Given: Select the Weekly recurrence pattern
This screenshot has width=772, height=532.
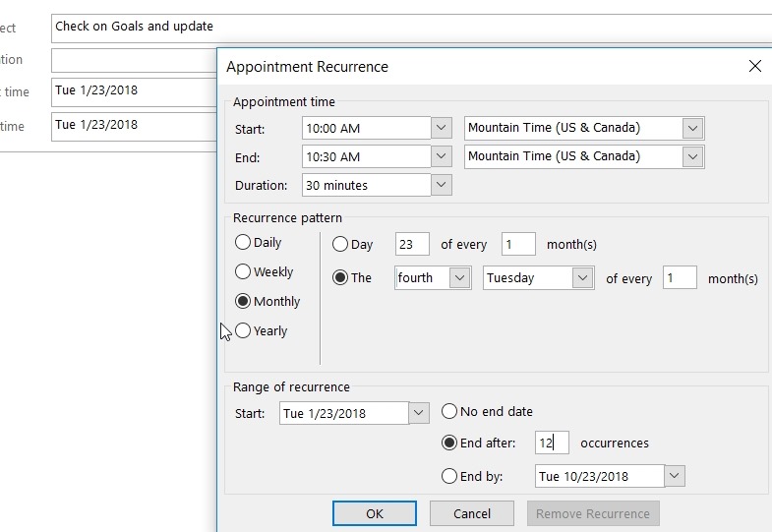Looking at the screenshot, I should click(x=243, y=272).
